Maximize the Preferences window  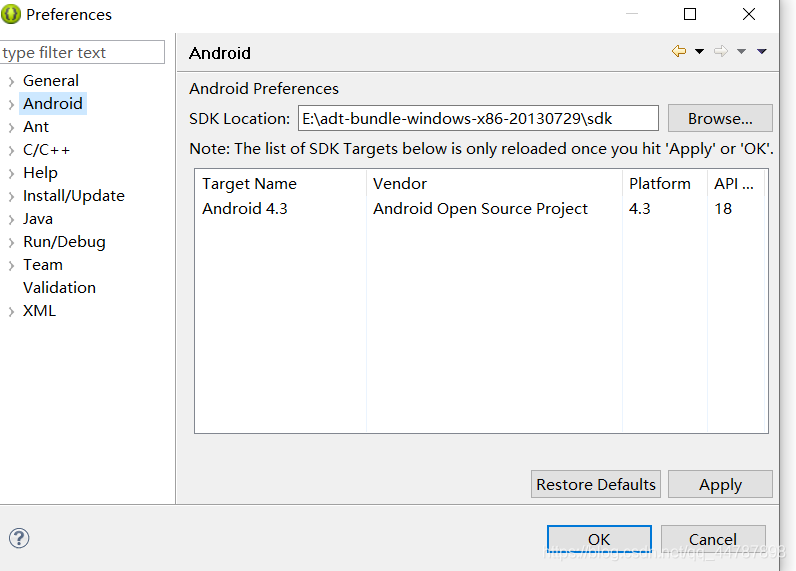point(690,14)
